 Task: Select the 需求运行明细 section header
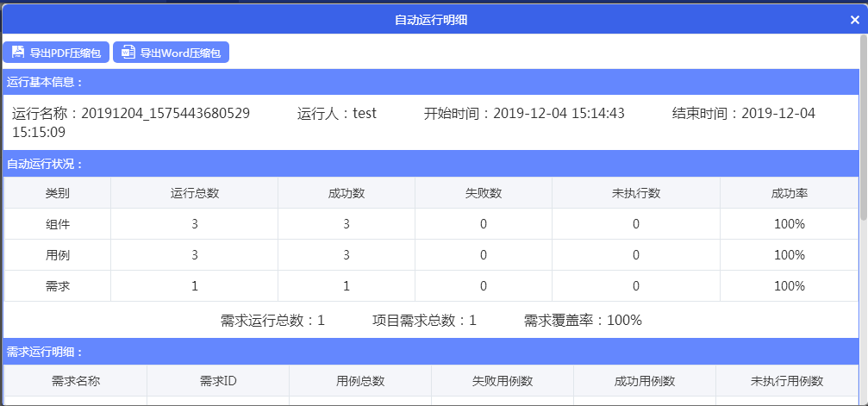(x=45, y=352)
